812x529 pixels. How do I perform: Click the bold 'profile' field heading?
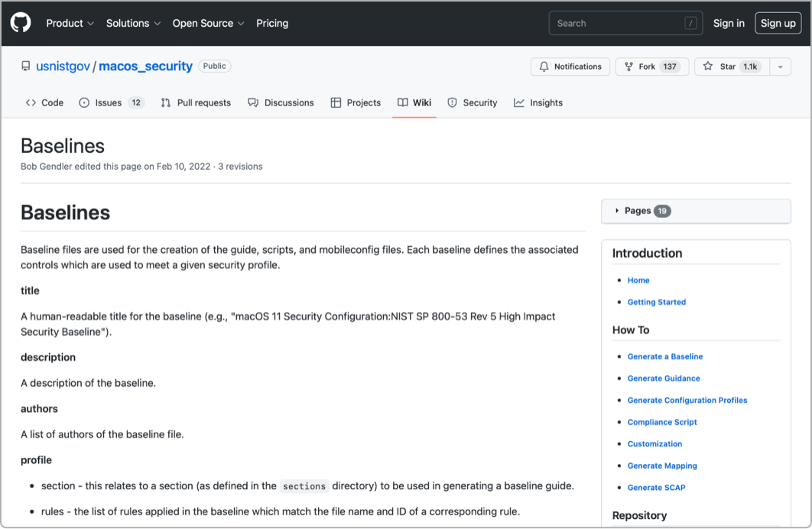click(36, 460)
